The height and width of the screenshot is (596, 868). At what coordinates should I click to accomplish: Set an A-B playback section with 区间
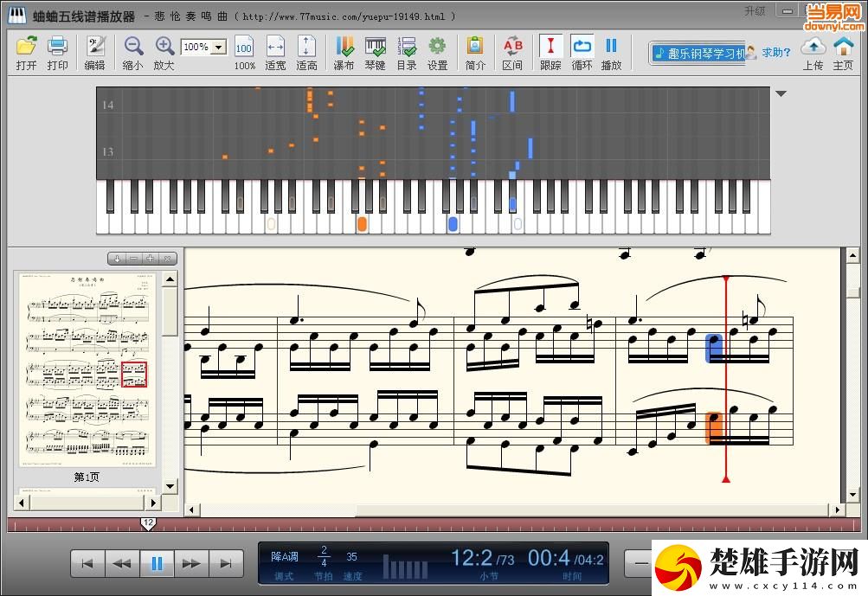tap(512, 53)
